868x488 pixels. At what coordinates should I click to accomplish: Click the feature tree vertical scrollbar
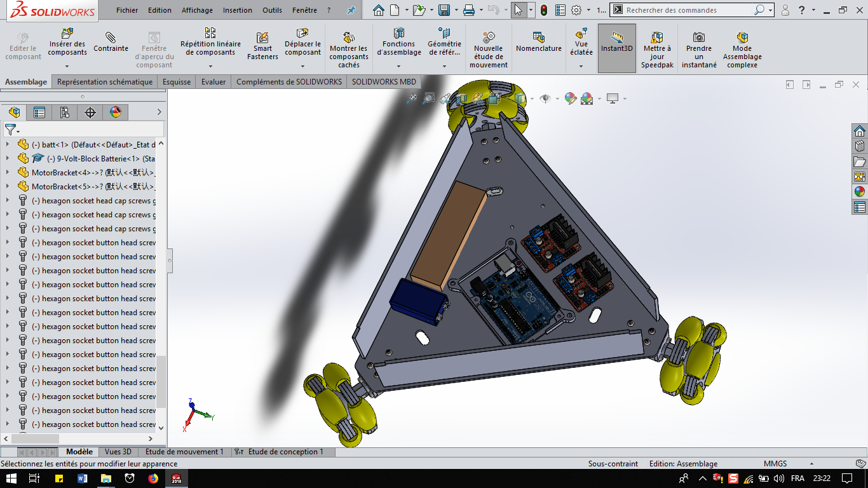click(161, 381)
